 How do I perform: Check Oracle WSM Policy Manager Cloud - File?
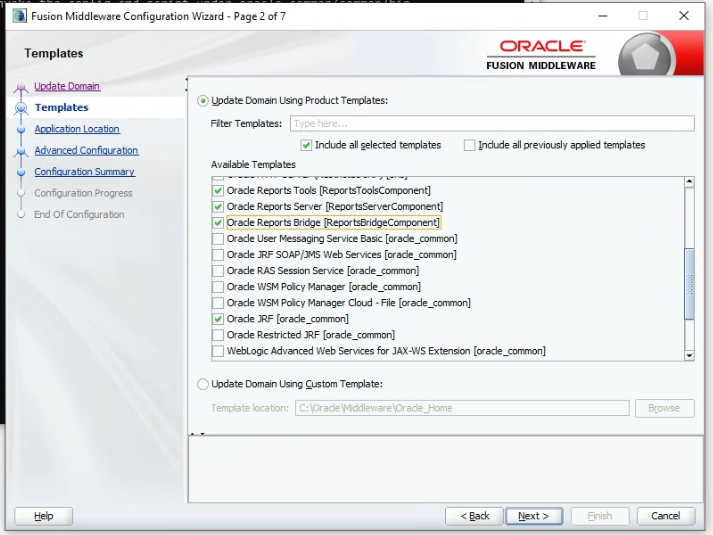(218, 303)
